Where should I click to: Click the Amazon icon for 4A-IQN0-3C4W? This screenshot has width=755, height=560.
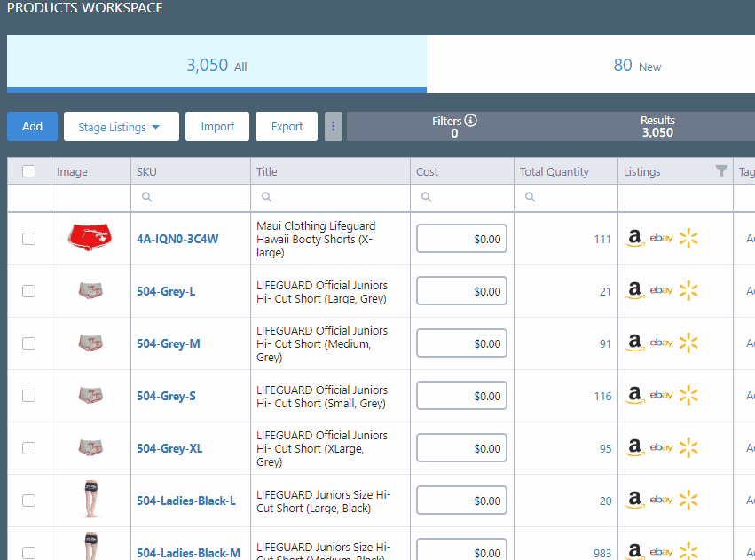(634, 238)
